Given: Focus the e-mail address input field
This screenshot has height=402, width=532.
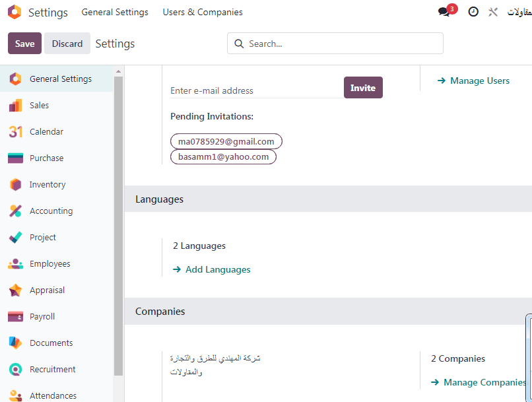Looking at the screenshot, I should tap(254, 90).
